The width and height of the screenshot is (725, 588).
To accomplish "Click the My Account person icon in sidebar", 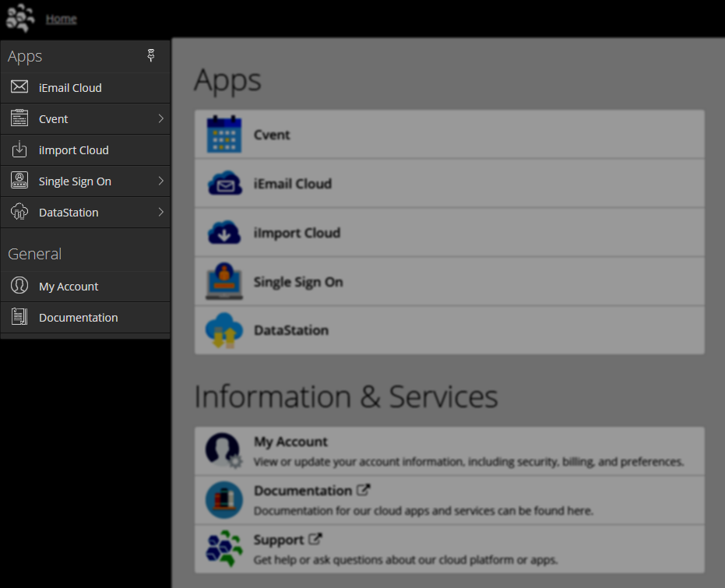I will [19, 286].
